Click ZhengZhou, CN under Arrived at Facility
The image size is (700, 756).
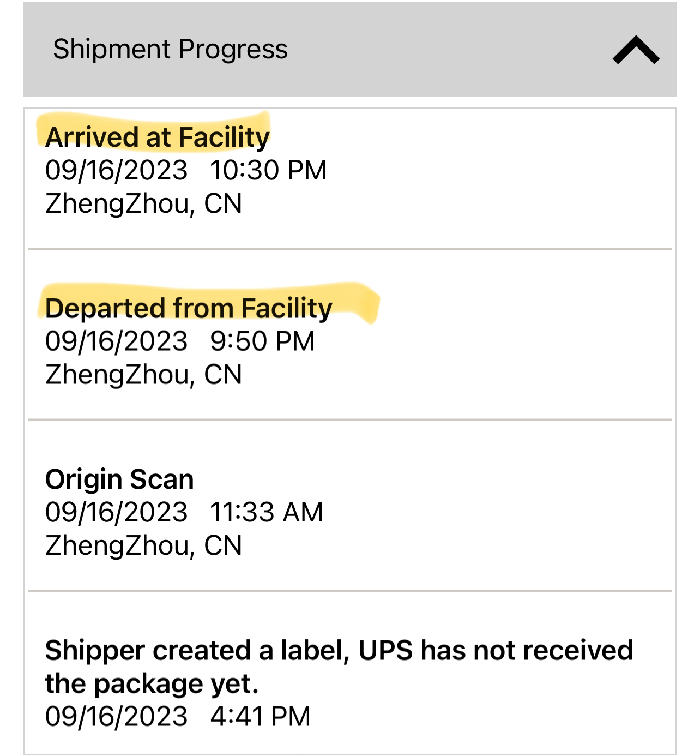coord(143,203)
